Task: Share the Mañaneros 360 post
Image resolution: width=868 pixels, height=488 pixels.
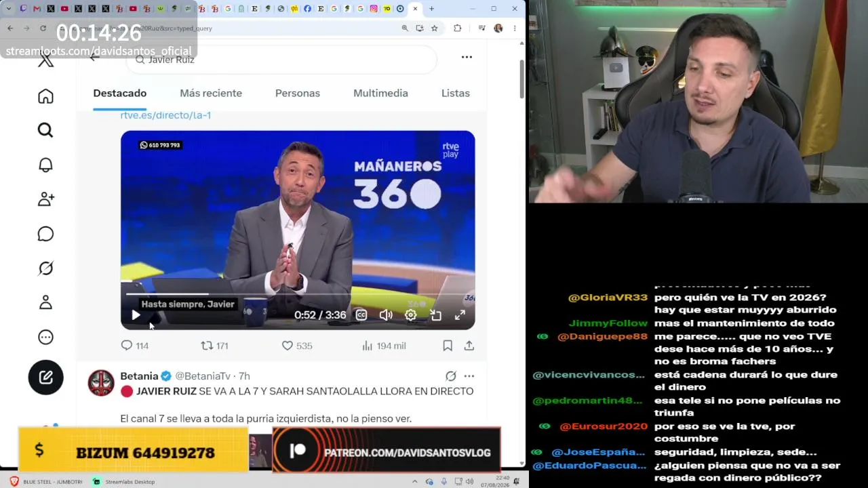Action: coord(469,346)
